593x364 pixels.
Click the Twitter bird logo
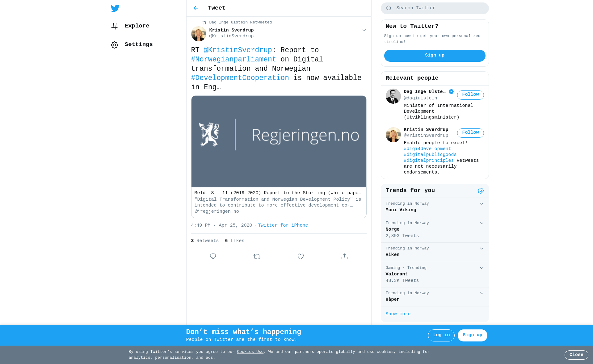[115, 8]
